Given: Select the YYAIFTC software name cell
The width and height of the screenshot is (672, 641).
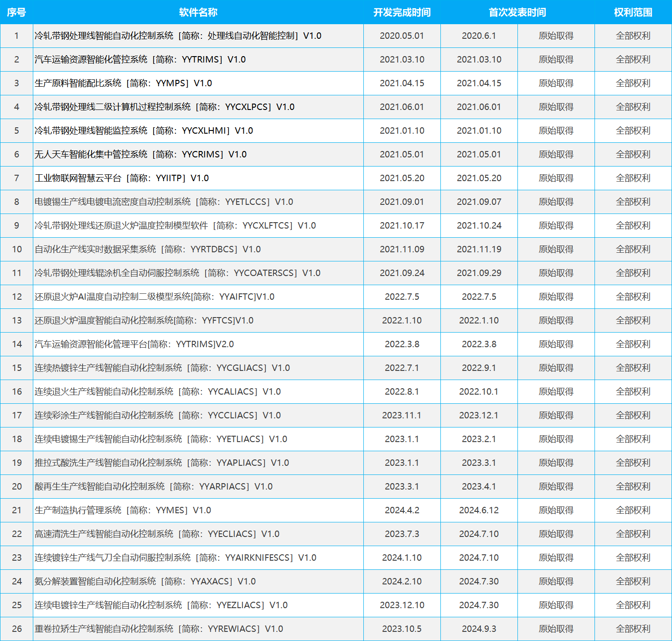Looking at the screenshot, I should [198, 297].
